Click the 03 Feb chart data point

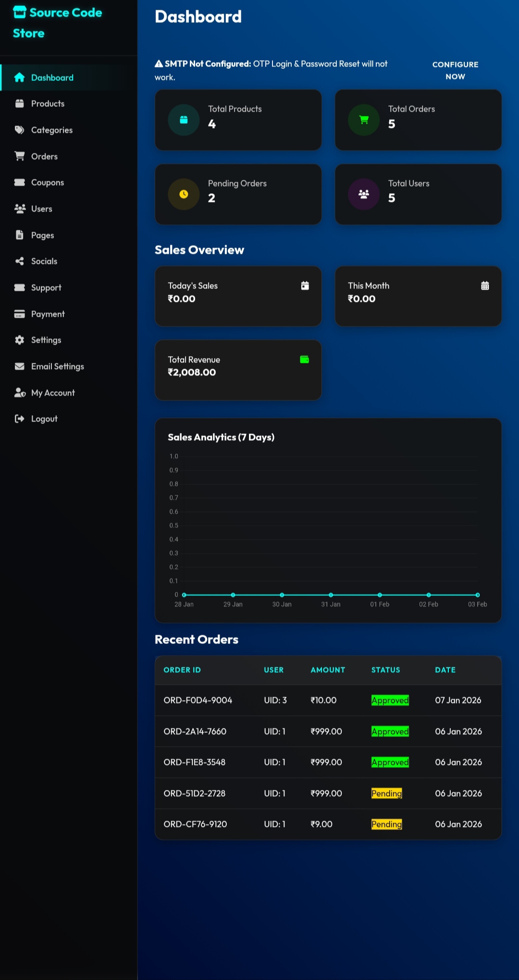click(477, 595)
